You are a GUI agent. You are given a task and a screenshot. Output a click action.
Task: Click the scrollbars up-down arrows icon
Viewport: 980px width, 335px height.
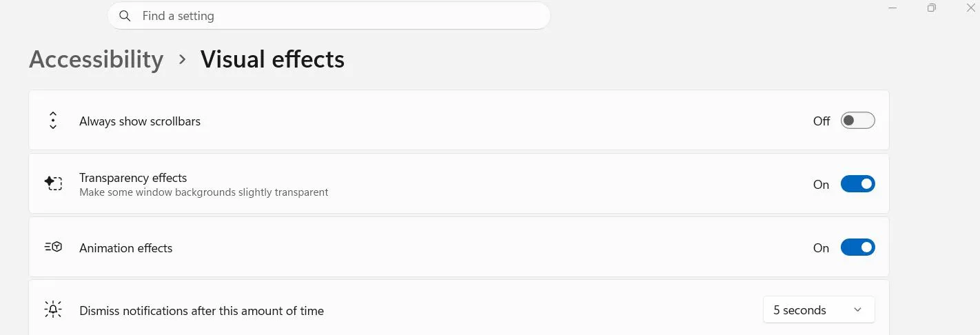point(53,121)
